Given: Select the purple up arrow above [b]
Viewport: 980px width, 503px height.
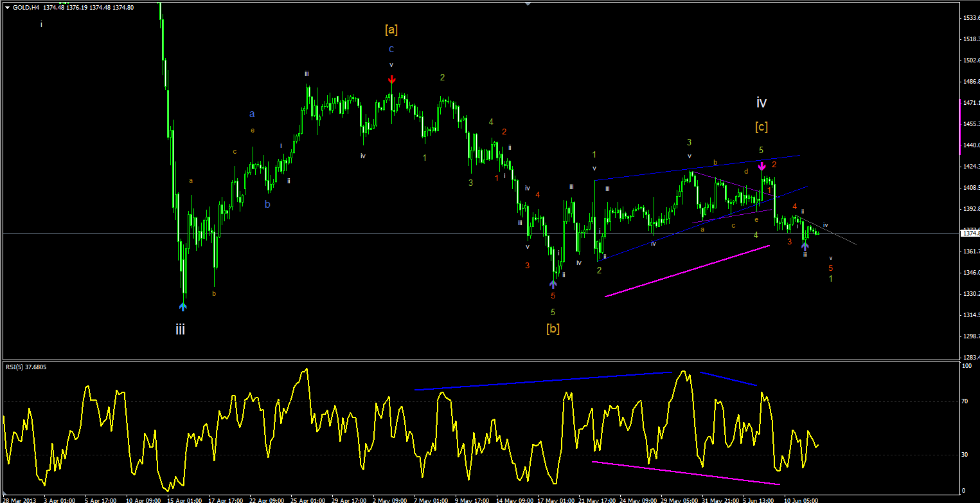Looking at the screenshot, I should click(x=553, y=283).
